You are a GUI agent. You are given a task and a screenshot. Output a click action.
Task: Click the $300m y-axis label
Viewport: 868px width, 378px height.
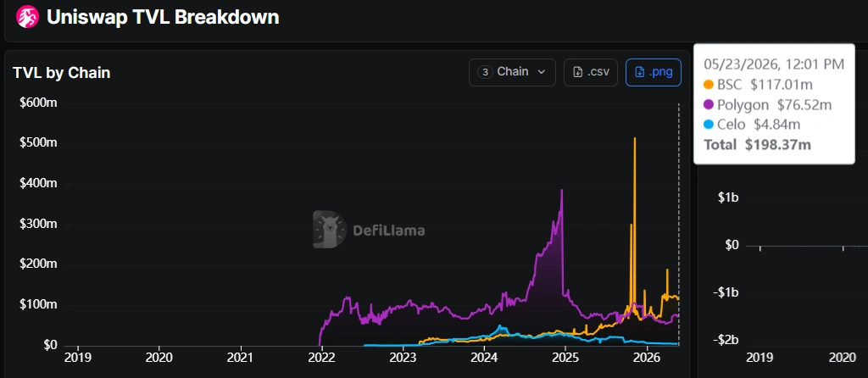point(38,224)
